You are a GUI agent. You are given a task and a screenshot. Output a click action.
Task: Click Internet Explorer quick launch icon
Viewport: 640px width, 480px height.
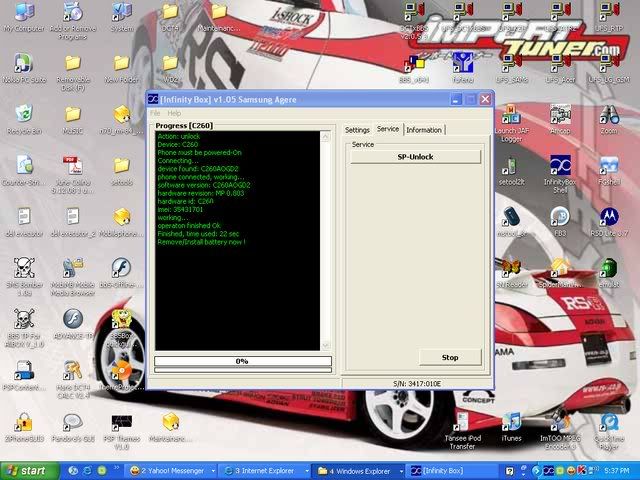tap(87, 471)
